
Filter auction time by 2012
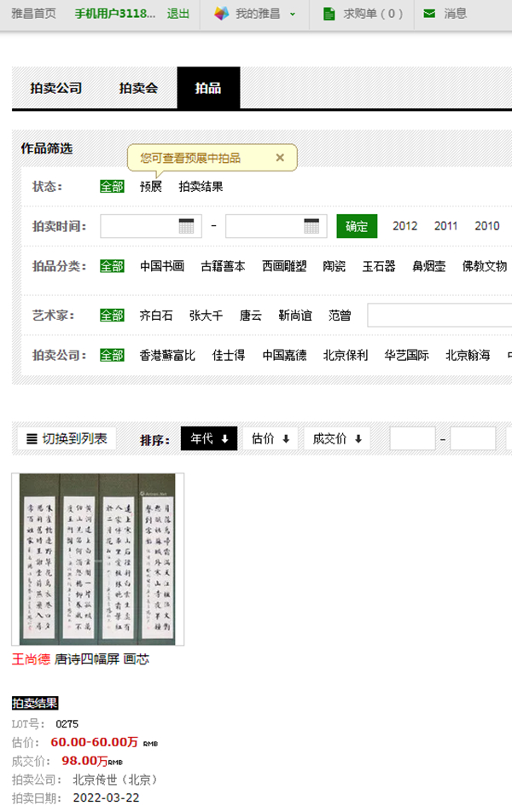click(404, 226)
